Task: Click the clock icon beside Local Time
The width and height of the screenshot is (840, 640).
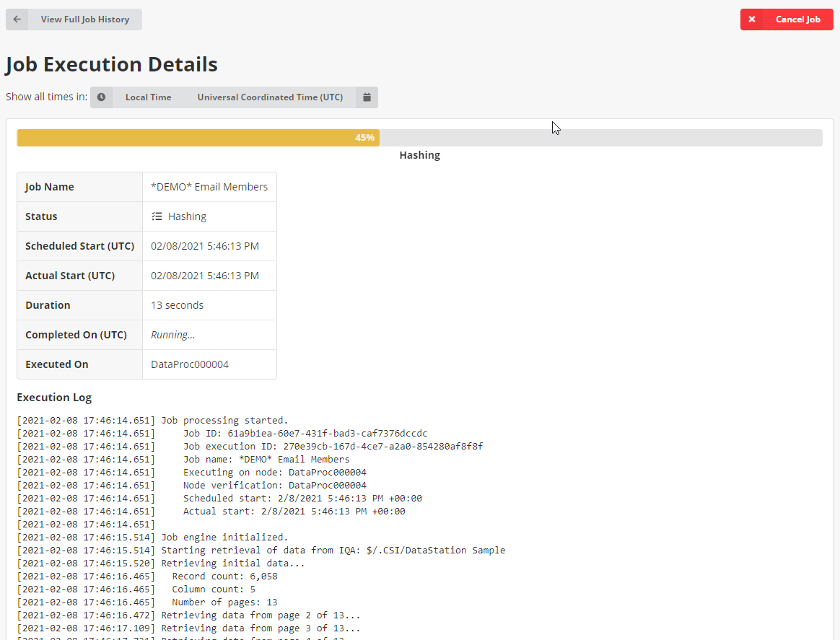Action: click(x=101, y=97)
